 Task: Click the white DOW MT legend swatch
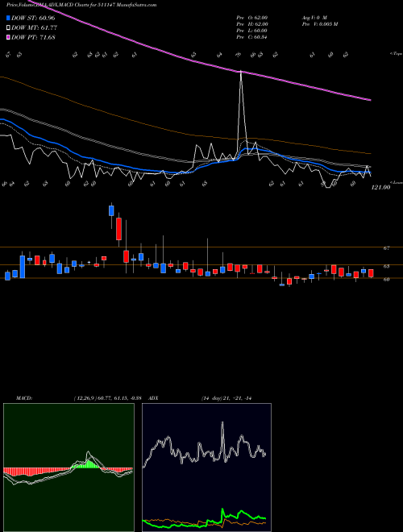coord(9,27)
